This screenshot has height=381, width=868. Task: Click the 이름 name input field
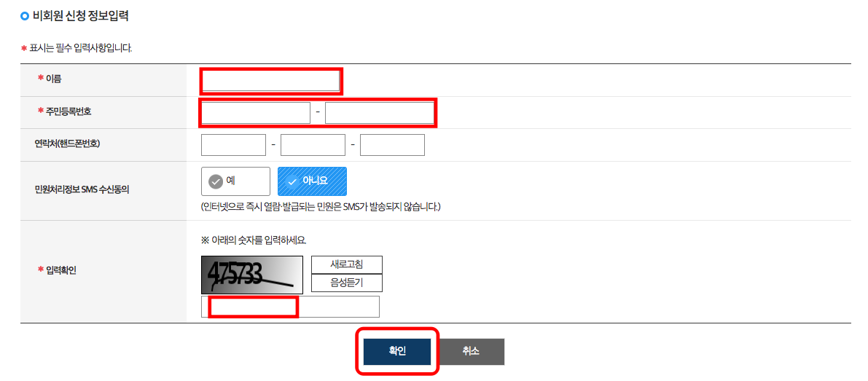click(270, 82)
